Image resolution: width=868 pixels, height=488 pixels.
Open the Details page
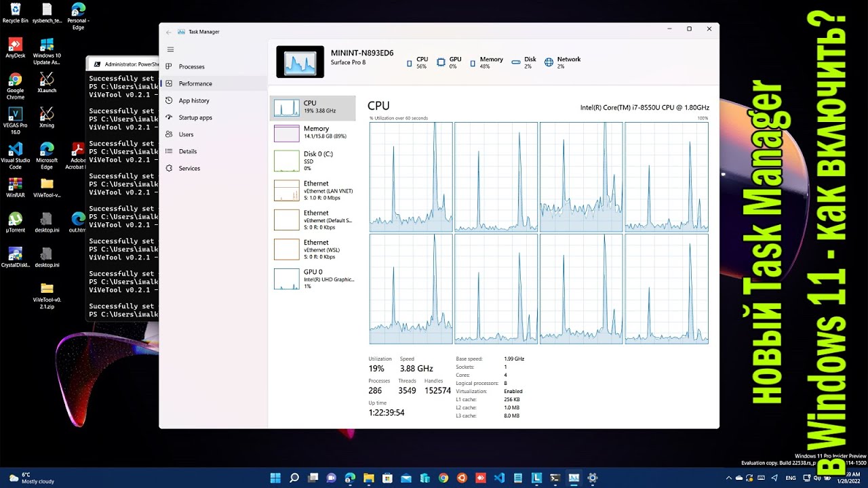tap(214, 151)
